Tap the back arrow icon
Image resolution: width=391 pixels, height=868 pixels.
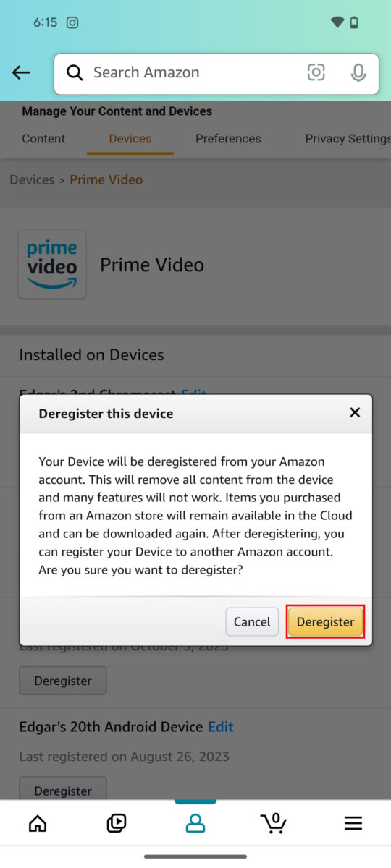(21, 72)
